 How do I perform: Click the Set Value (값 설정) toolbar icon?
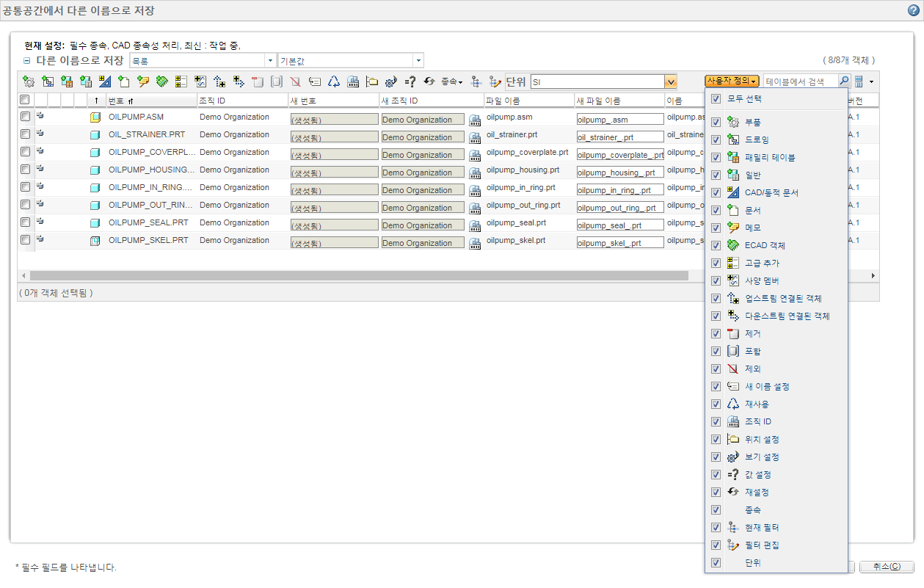(410, 81)
